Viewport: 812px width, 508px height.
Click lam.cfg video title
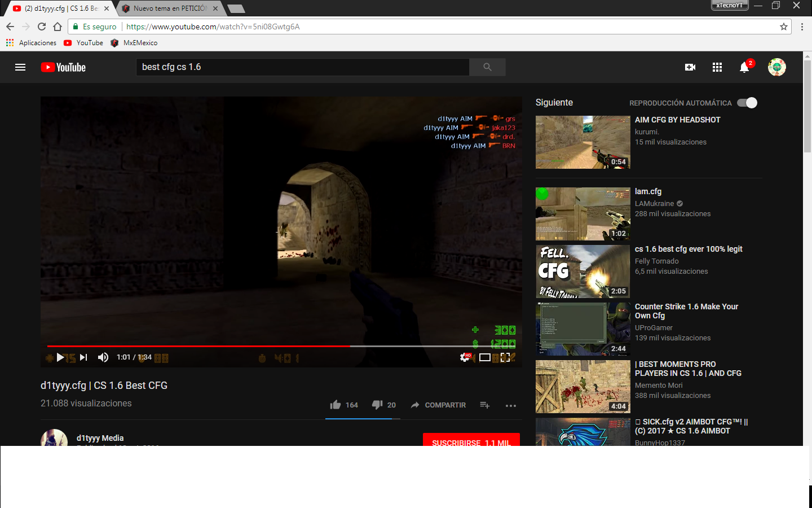coord(648,191)
